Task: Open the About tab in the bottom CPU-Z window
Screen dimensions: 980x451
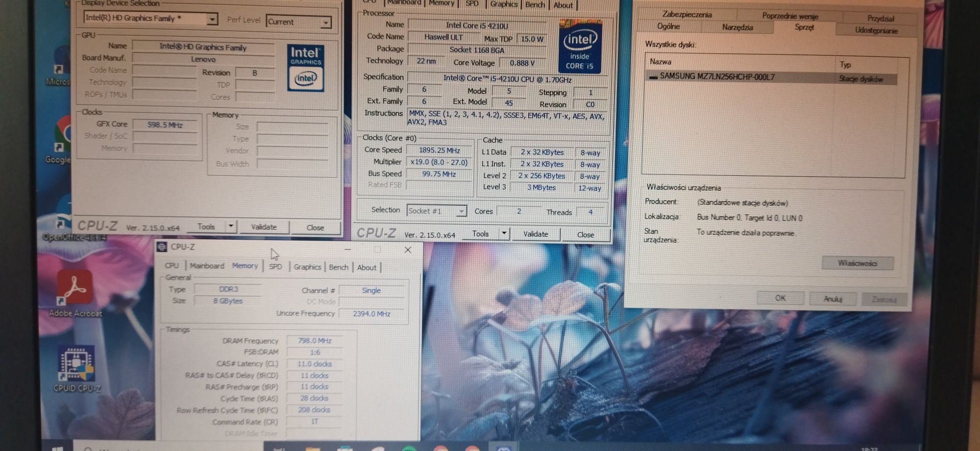Action: tap(367, 268)
